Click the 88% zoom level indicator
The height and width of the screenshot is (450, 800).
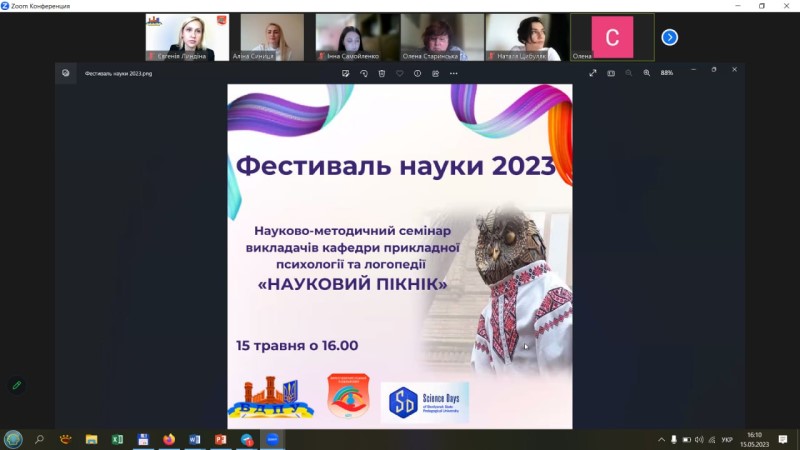coord(666,73)
